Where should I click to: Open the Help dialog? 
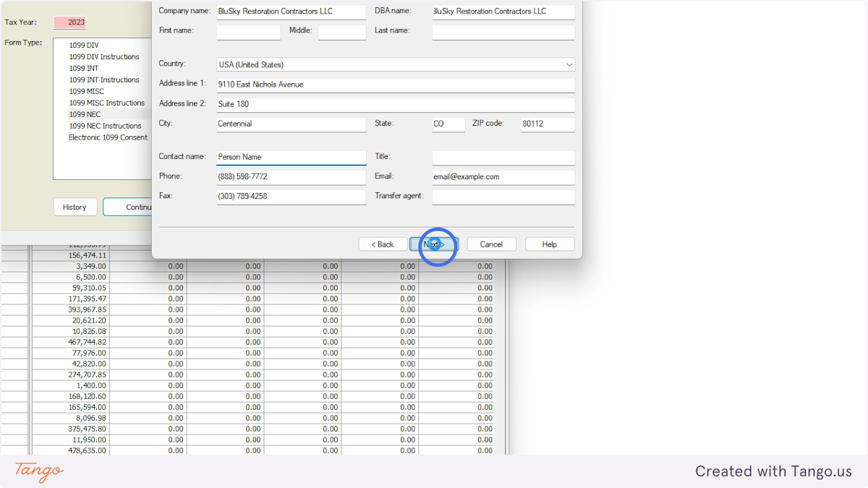tap(550, 244)
